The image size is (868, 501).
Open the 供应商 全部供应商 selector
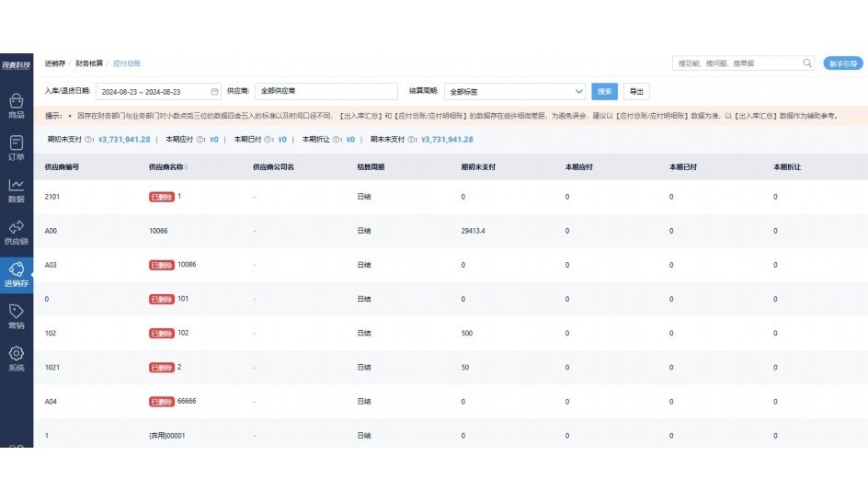[325, 92]
